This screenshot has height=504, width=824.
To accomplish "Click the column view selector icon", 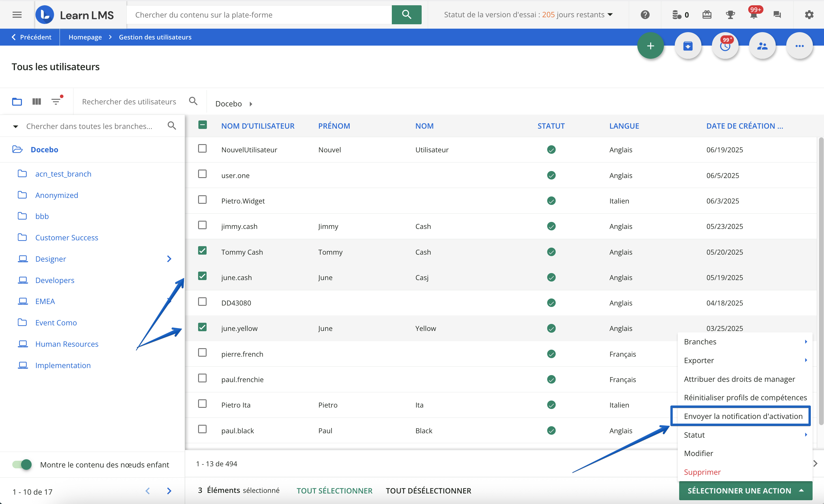I will tap(37, 101).
